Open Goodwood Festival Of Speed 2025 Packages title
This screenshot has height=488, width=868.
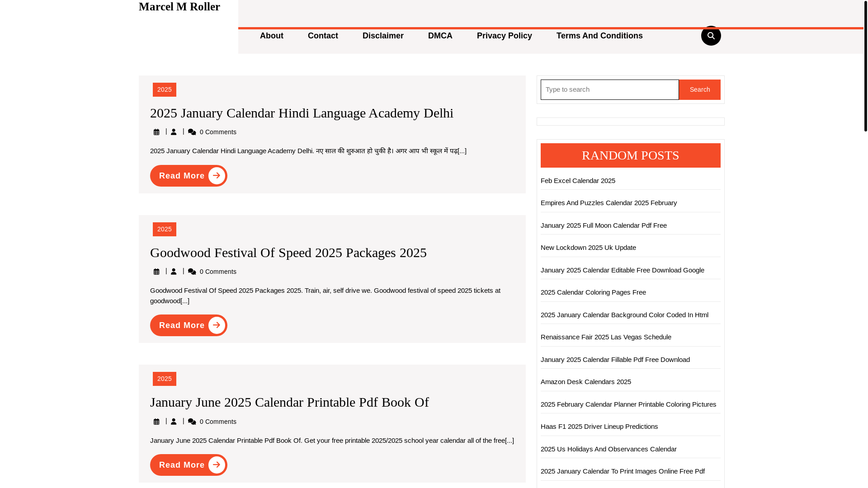pos(288,253)
